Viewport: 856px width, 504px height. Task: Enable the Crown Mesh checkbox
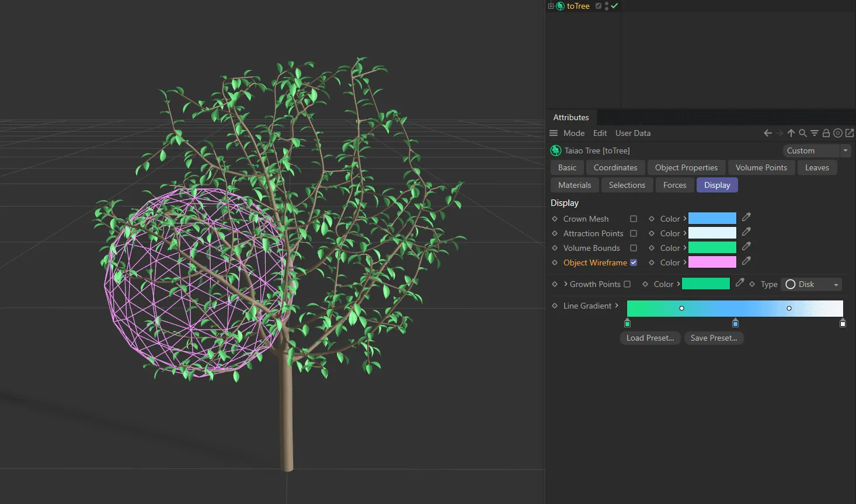[x=634, y=218]
